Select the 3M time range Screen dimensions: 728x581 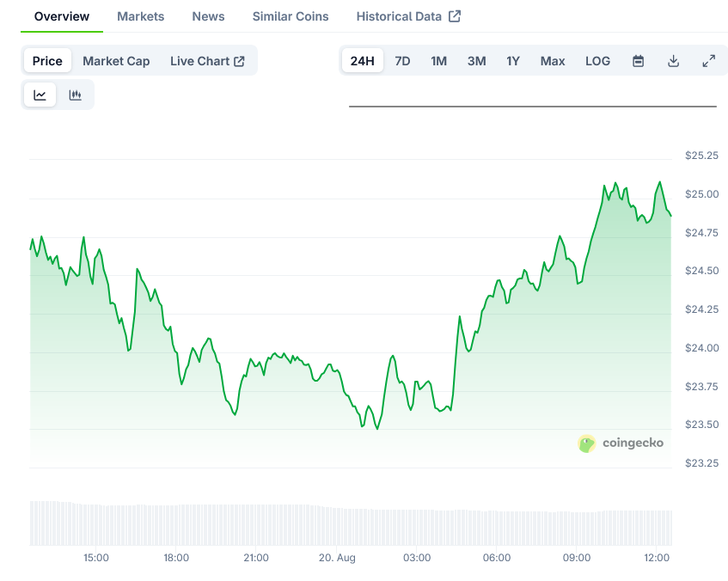476,61
